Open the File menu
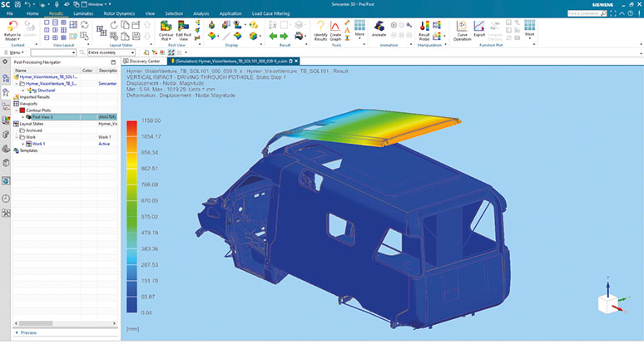Viewport: 644px width, 344px height. (10, 13)
